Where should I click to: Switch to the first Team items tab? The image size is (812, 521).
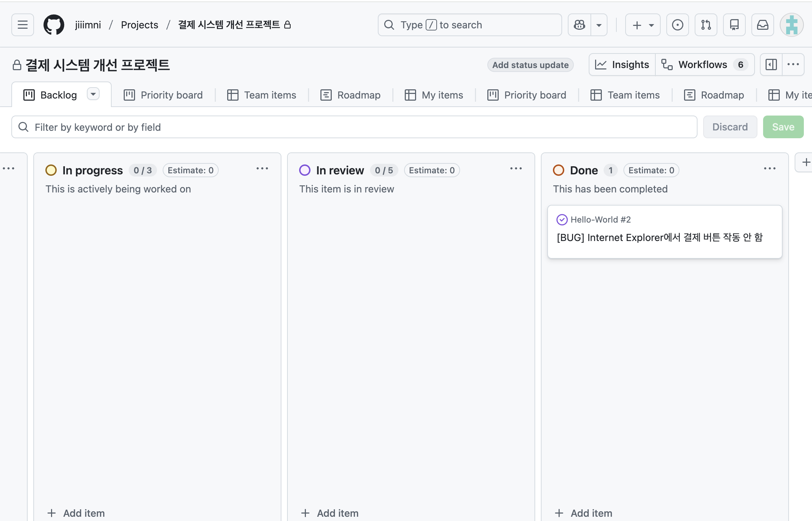pos(262,95)
